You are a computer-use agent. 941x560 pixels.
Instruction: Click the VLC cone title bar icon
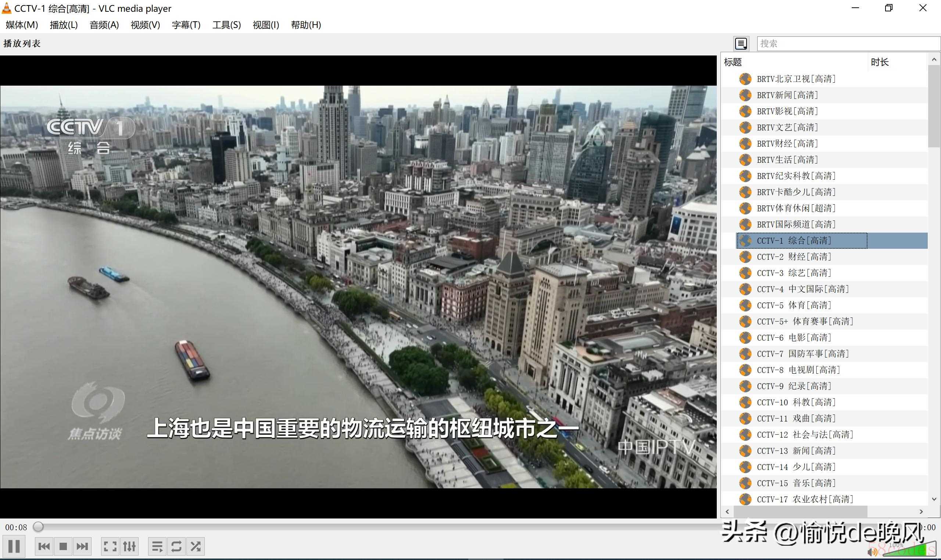coord(6,8)
